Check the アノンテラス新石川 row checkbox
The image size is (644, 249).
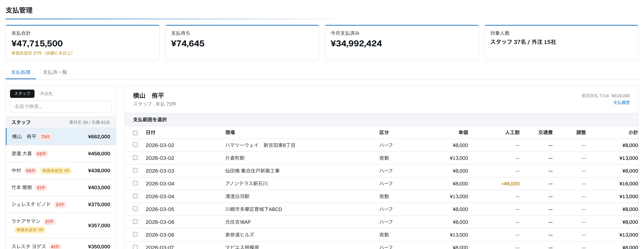[135, 183]
